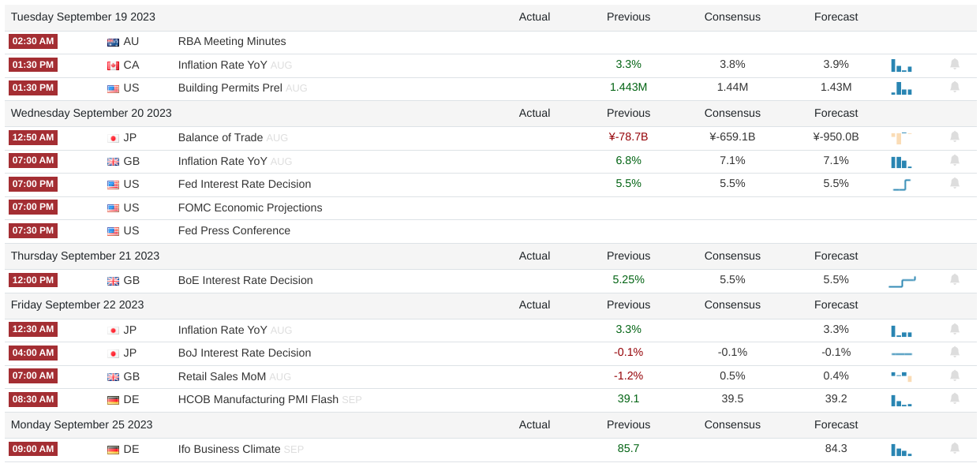Open RBA Meeting Minutes event
The image size is (980, 467).
coord(232,42)
